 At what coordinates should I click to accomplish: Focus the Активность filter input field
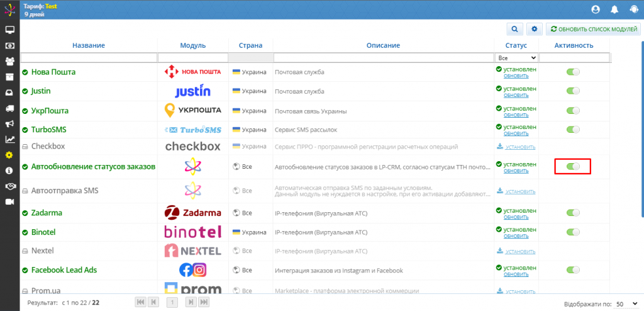574,57
